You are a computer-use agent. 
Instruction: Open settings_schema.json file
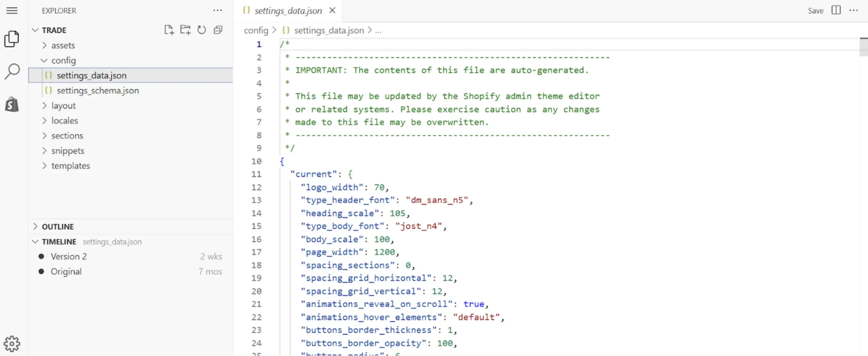[98, 90]
